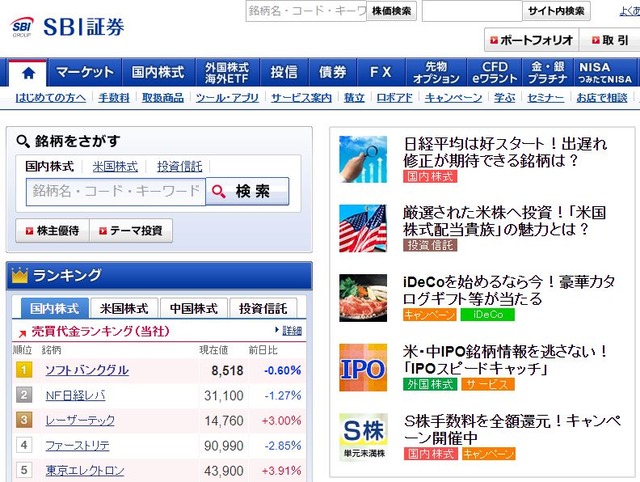Open 米国株式配当貴族 article headline
Image resolution: width=640 pixels, height=482 pixels.
click(x=504, y=221)
